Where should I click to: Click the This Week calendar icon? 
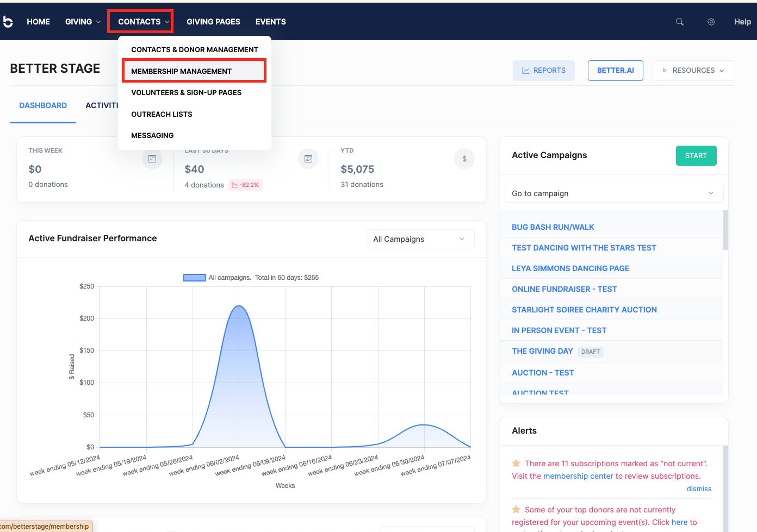[152, 159]
